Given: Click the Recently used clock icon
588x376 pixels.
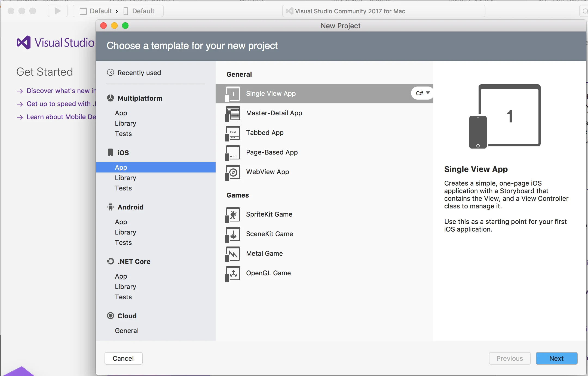Looking at the screenshot, I should pyautogui.click(x=111, y=72).
